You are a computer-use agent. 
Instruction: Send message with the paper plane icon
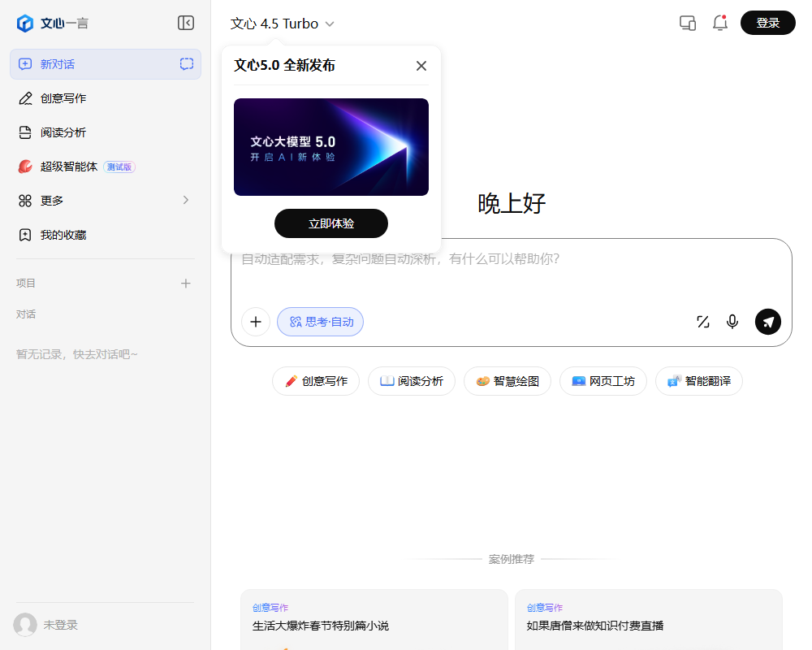coord(767,322)
